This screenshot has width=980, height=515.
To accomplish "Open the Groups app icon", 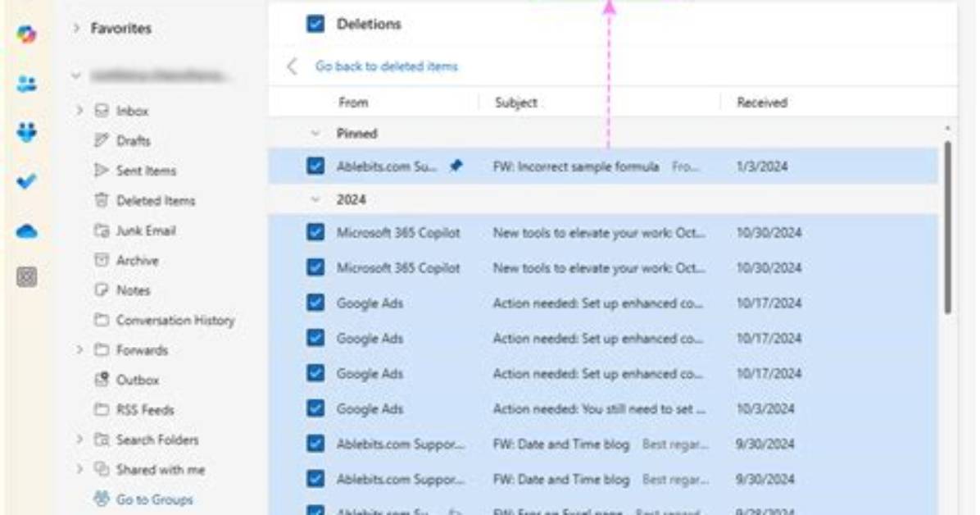I will pyautogui.click(x=26, y=132).
